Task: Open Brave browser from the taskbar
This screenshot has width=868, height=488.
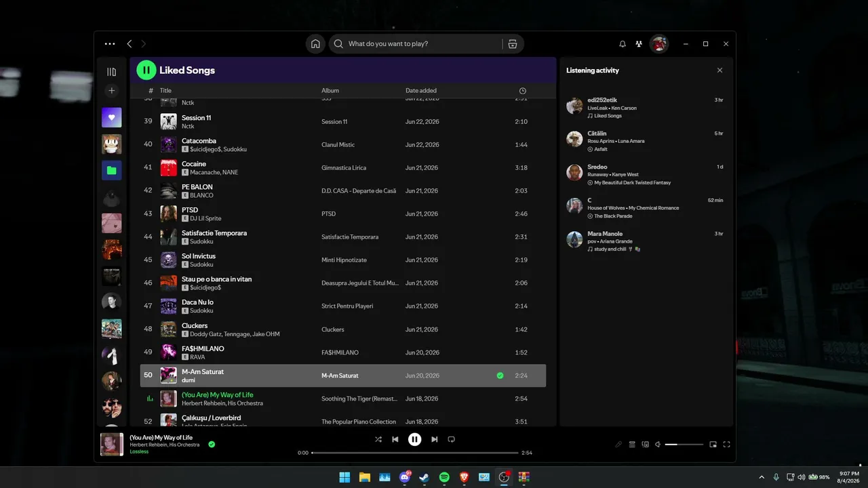Action: (465, 477)
